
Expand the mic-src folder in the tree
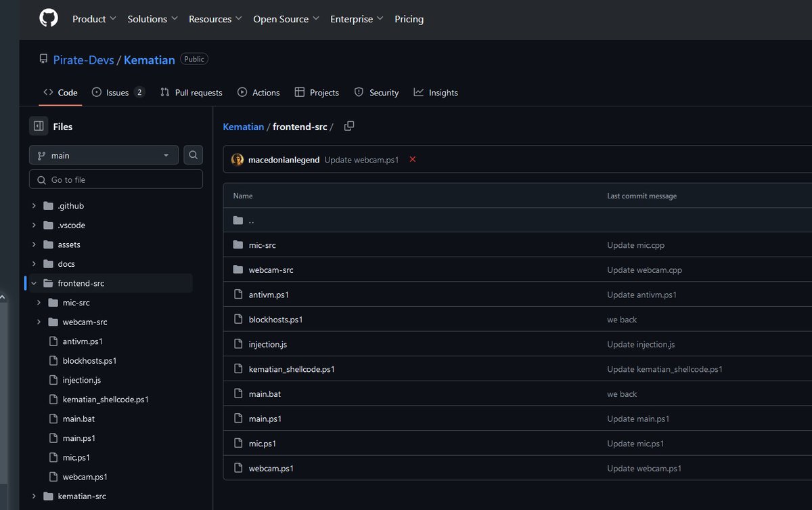(39, 303)
